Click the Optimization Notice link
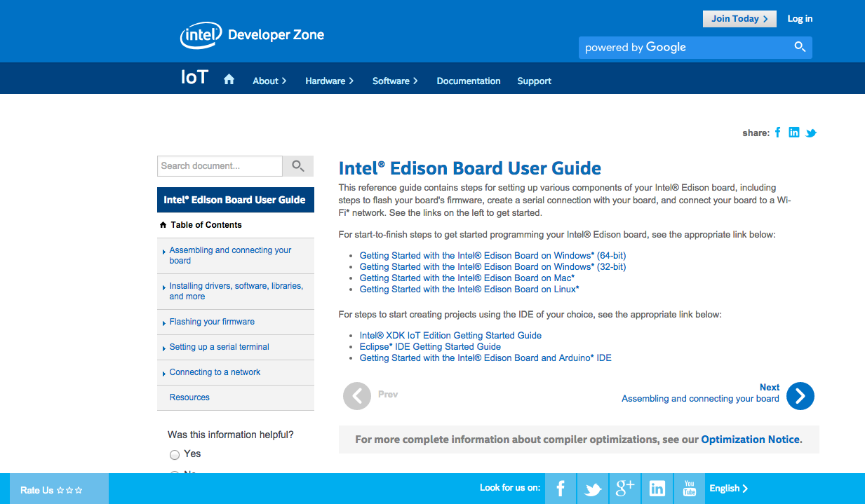 coord(750,440)
